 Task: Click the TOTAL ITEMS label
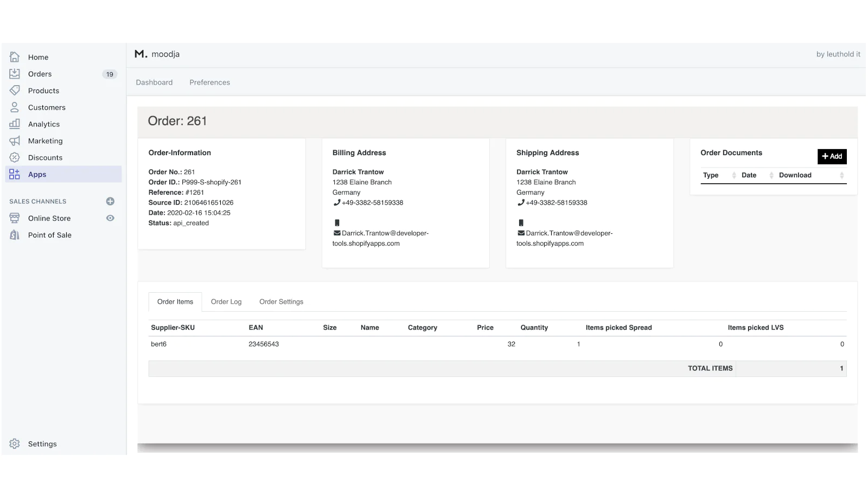pos(710,369)
